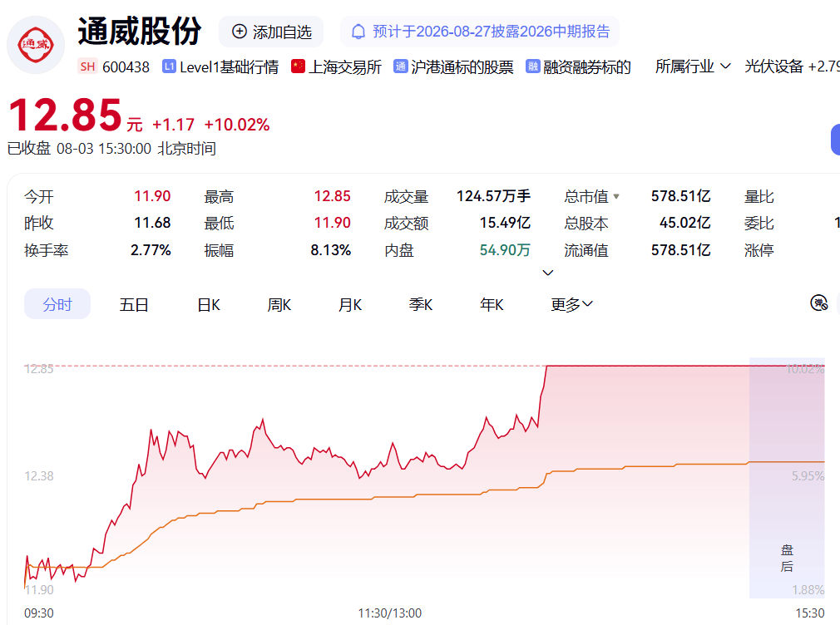Click the 5.95% percent axis label
Viewport: 840px width, 625px height.
[808, 475]
